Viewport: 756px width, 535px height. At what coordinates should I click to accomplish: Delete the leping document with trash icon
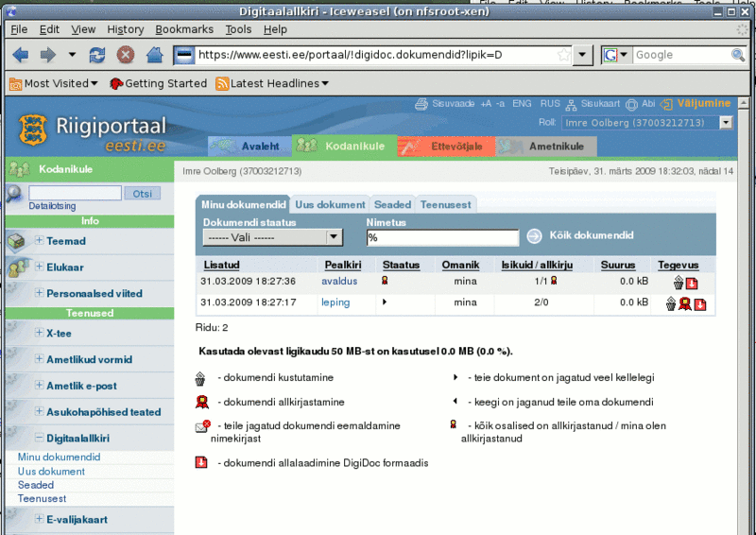tap(671, 304)
